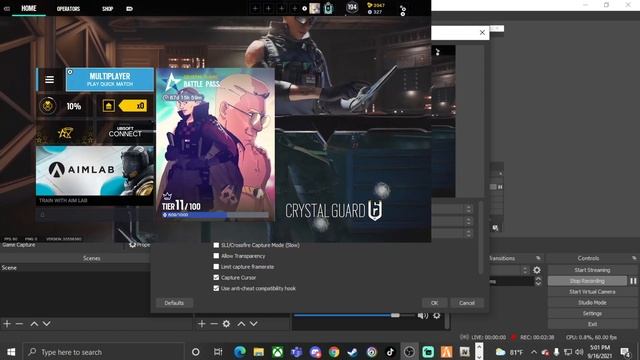The width and height of the screenshot is (640, 360).
Task: Click Stop Recording
Action: 587,281
